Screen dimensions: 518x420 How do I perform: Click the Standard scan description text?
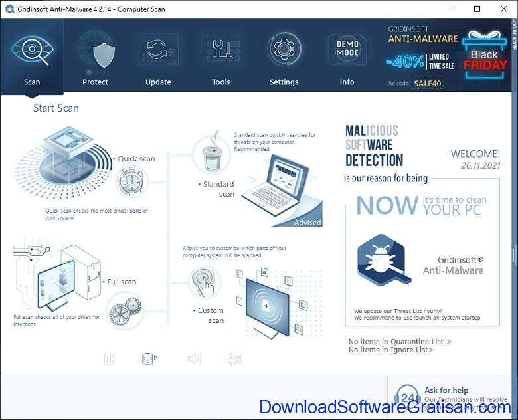(x=275, y=142)
